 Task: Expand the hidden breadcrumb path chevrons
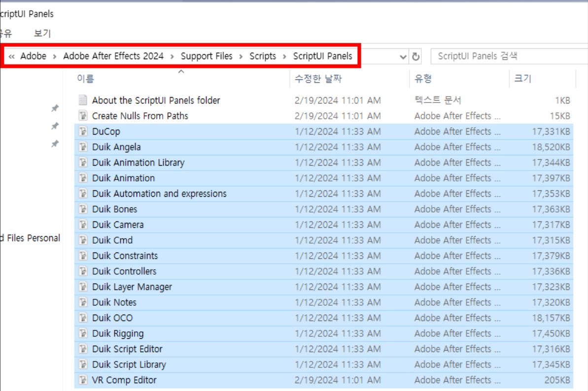(12, 56)
